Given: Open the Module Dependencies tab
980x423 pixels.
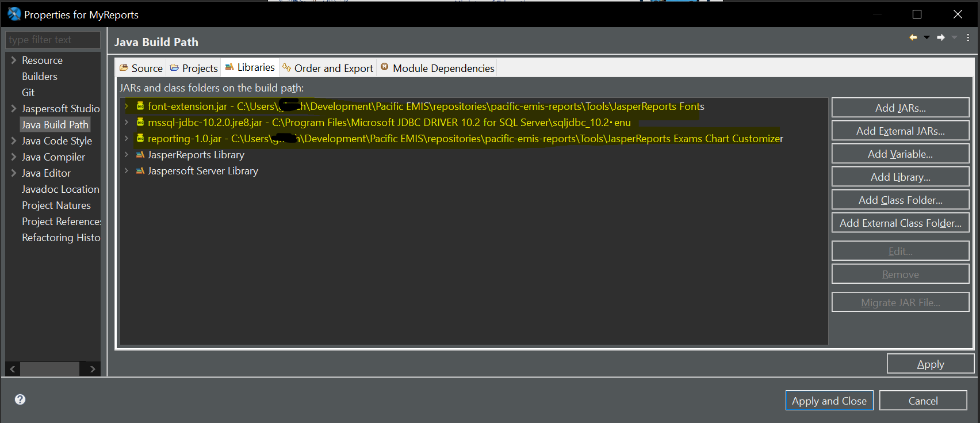Looking at the screenshot, I should (437, 68).
